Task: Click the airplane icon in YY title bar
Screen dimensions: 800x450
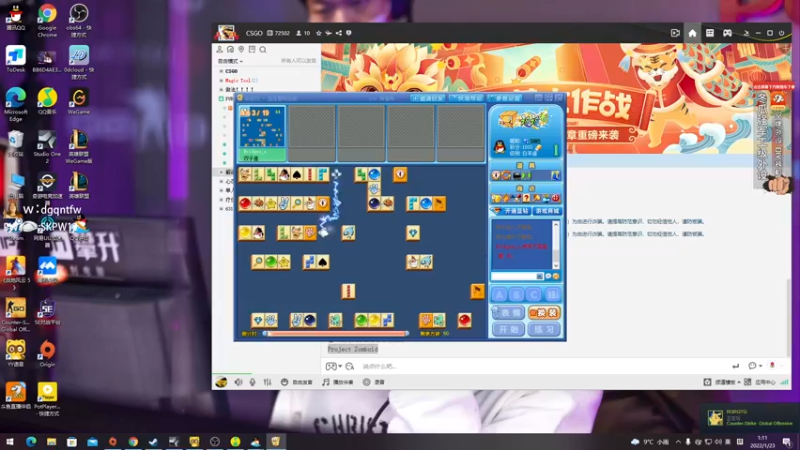Action: point(329,33)
